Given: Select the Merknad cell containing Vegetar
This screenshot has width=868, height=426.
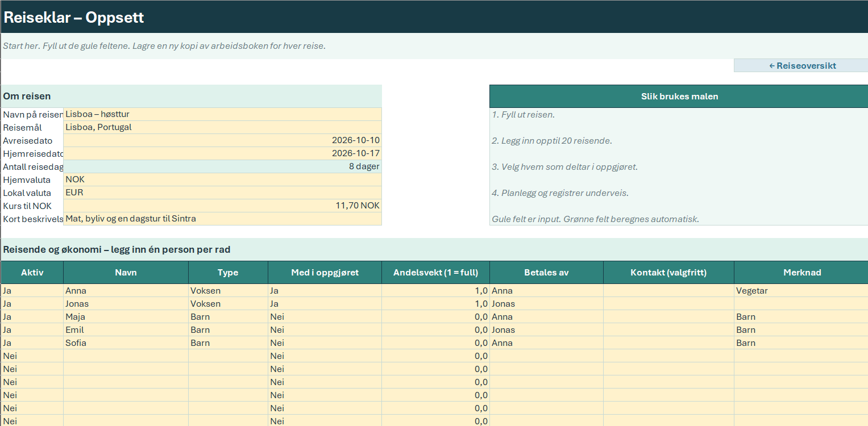Looking at the screenshot, I should 801,291.
